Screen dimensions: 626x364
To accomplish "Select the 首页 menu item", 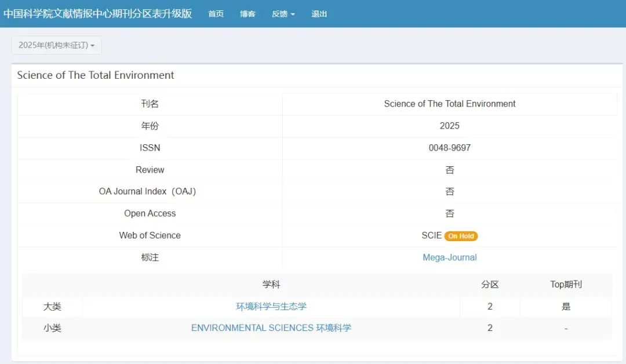I will pos(216,14).
